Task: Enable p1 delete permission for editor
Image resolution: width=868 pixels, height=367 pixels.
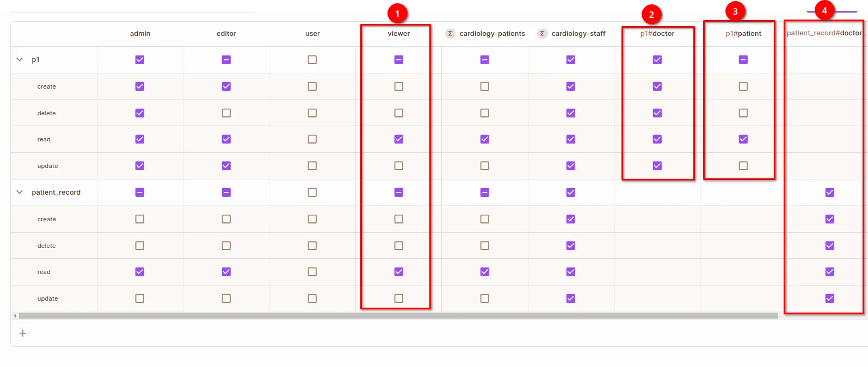Action: point(226,113)
